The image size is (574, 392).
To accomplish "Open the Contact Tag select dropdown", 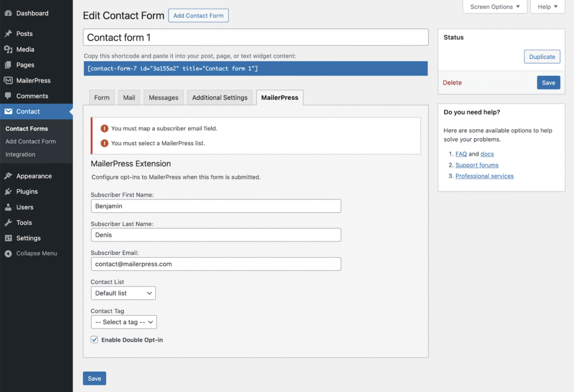I will pyautogui.click(x=124, y=322).
